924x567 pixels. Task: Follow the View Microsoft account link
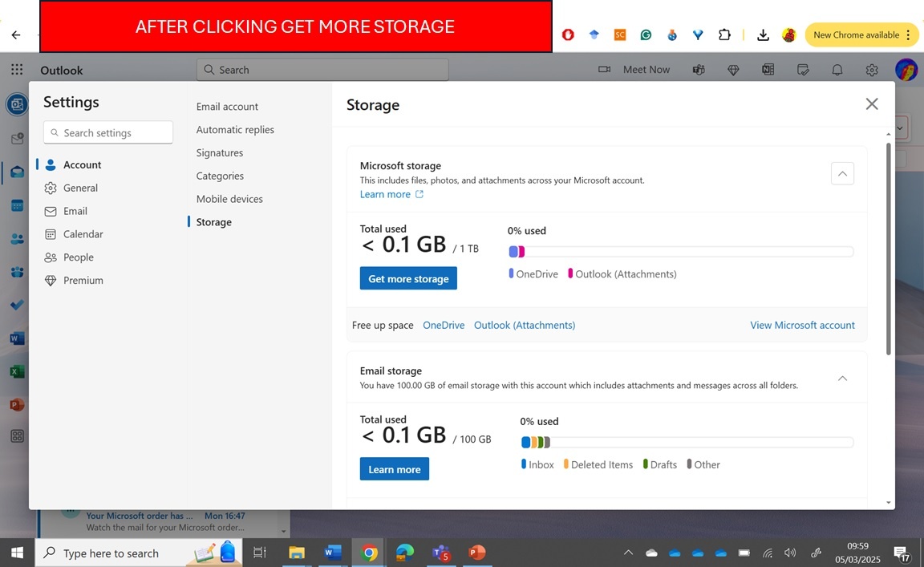pyautogui.click(x=802, y=325)
